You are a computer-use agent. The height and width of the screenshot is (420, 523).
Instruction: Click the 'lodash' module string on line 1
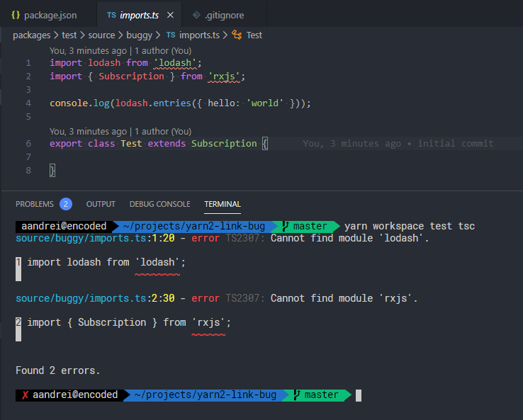tap(175, 62)
